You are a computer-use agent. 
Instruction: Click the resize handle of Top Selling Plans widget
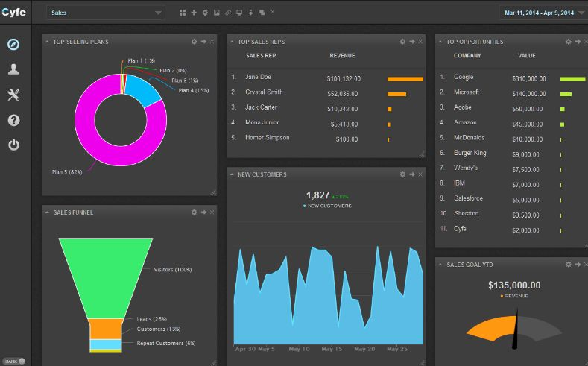click(213, 192)
